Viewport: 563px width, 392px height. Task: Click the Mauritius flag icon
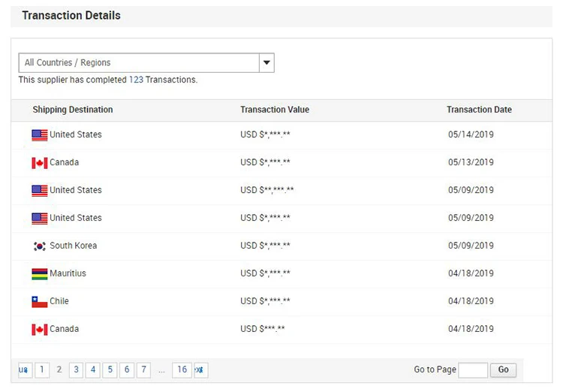tap(40, 274)
